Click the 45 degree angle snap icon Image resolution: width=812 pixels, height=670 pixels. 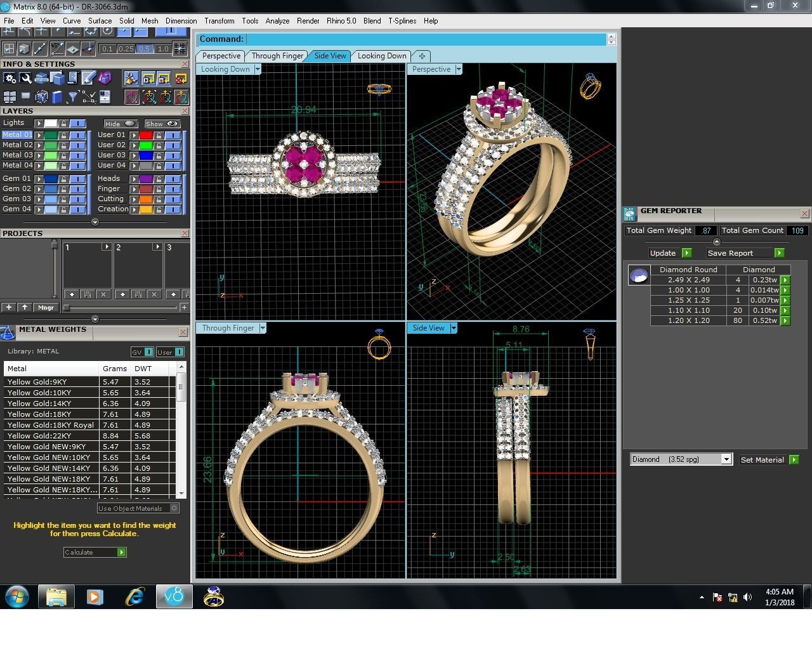tap(57, 48)
